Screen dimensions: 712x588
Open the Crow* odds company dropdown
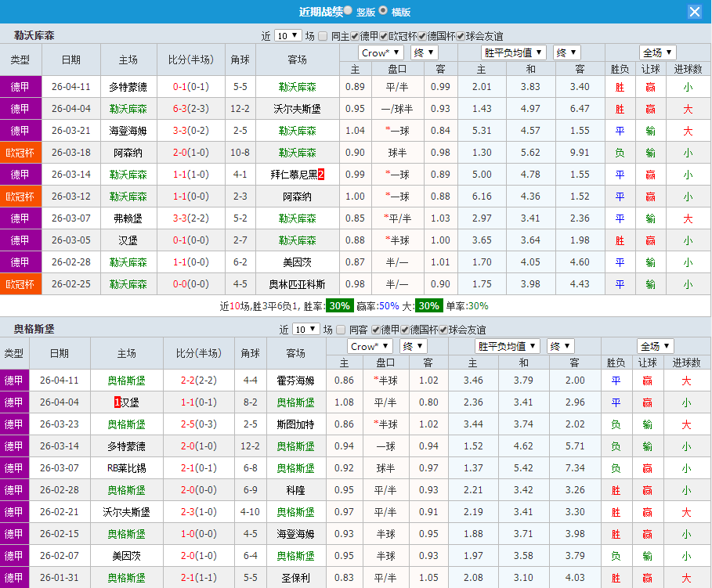tap(381, 52)
